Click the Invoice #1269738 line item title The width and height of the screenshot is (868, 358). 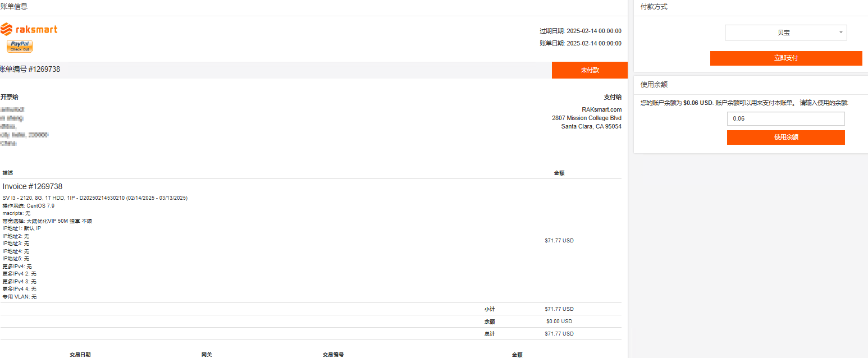(33, 186)
